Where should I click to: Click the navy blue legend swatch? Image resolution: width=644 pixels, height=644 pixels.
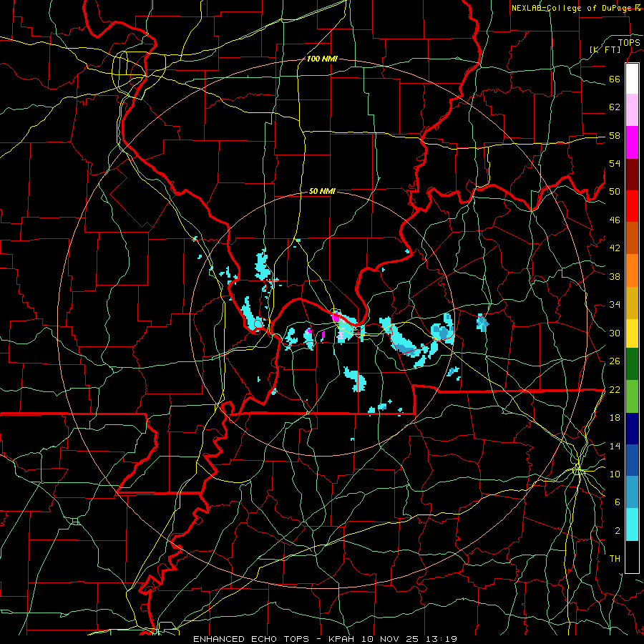click(x=632, y=429)
